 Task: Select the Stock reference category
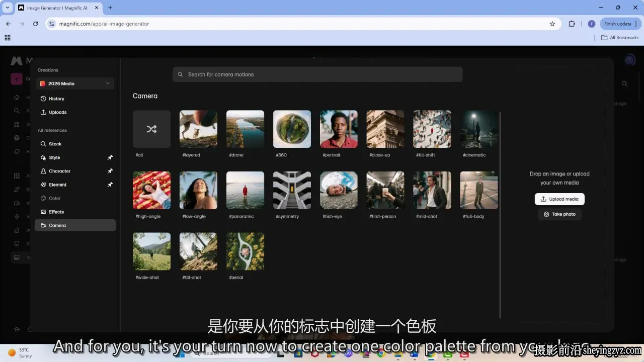click(75, 144)
